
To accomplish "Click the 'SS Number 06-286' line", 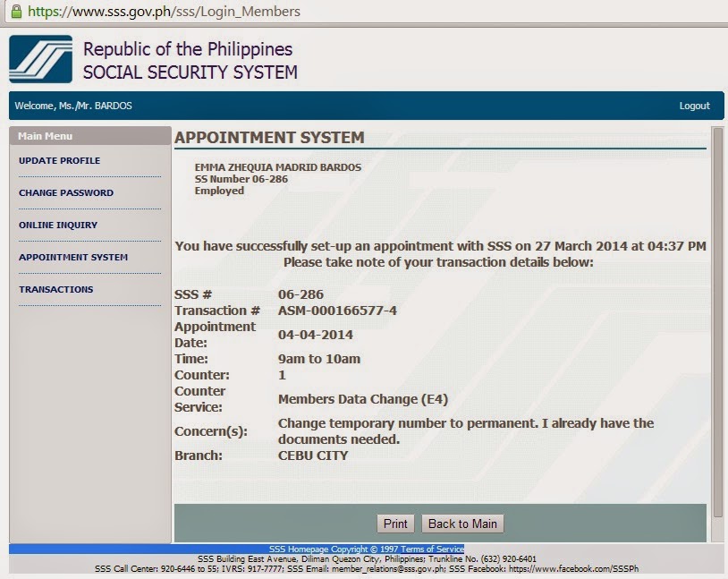I will pos(241,179).
